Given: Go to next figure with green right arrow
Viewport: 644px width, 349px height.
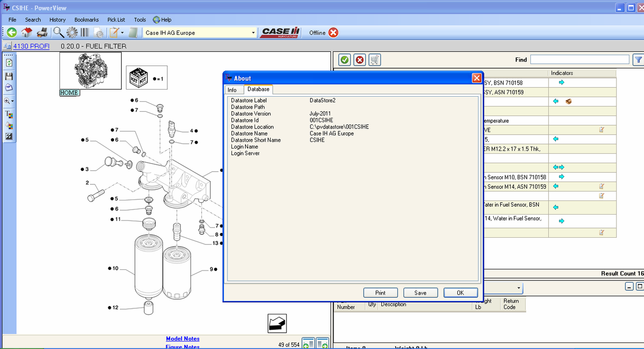Looking at the screenshot, I should (323, 344).
